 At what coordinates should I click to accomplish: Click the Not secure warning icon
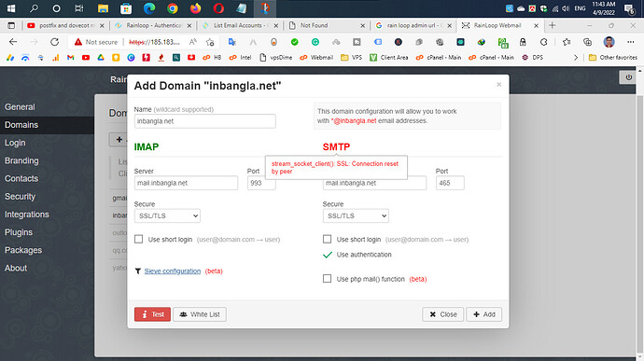pos(78,42)
